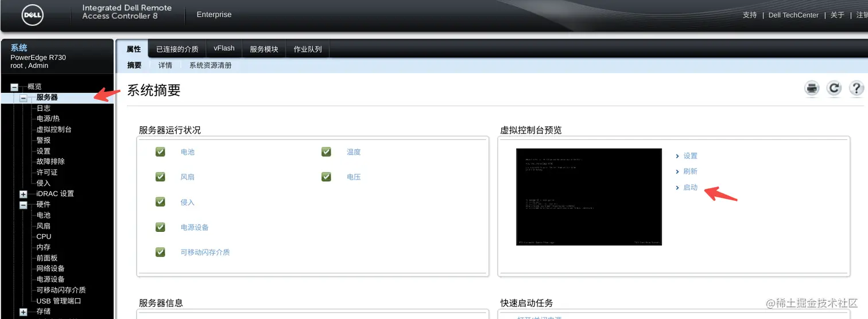Select 日志 in the sidebar tree
The image size is (868, 319).
click(x=44, y=108)
